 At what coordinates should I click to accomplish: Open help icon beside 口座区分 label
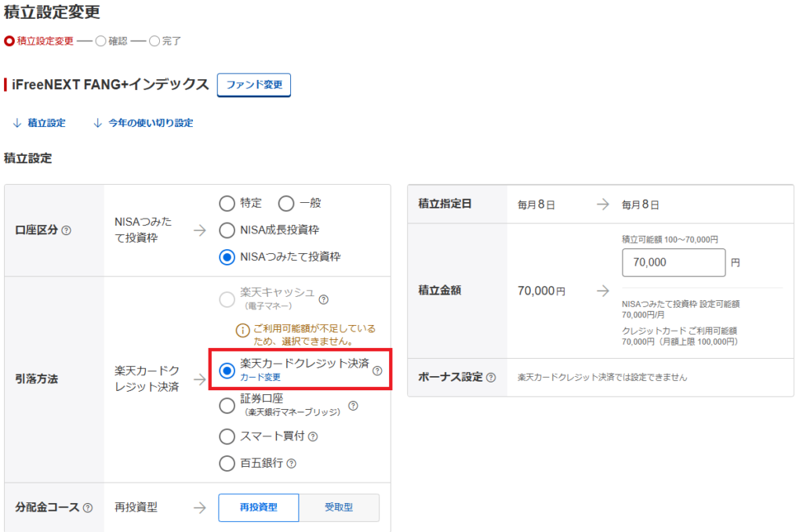[66, 230]
